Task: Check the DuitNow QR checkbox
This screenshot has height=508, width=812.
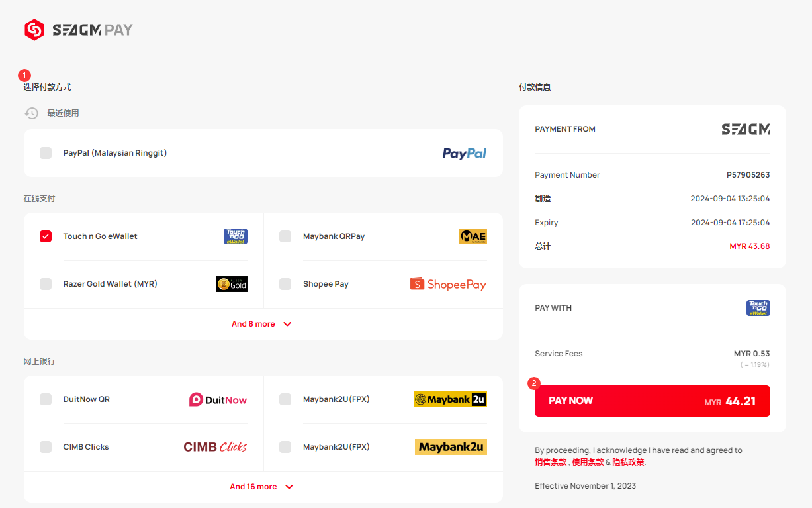Action: pyautogui.click(x=46, y=399)
